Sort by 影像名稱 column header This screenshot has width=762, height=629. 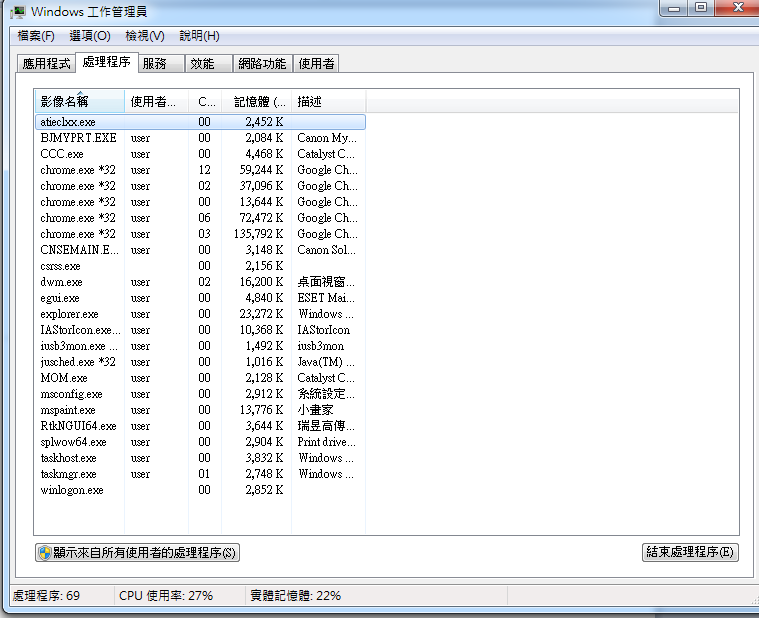tap(80, 102)
